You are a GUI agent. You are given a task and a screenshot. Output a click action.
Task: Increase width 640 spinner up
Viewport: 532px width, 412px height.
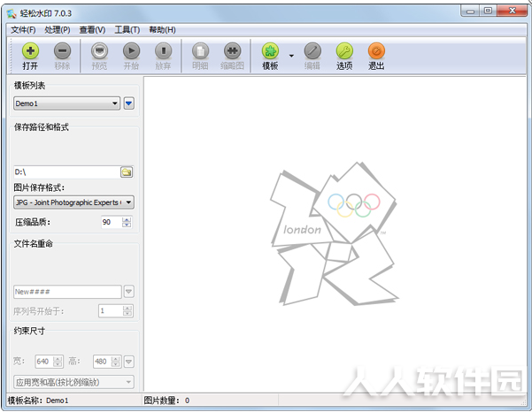point(58,359)
